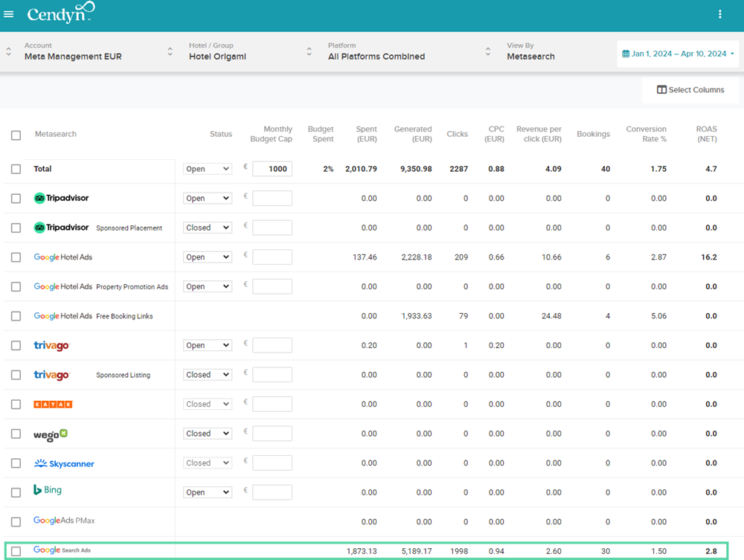Click the Bing logo
This screenshot has height=560, width=744.
tap(48, 490)
